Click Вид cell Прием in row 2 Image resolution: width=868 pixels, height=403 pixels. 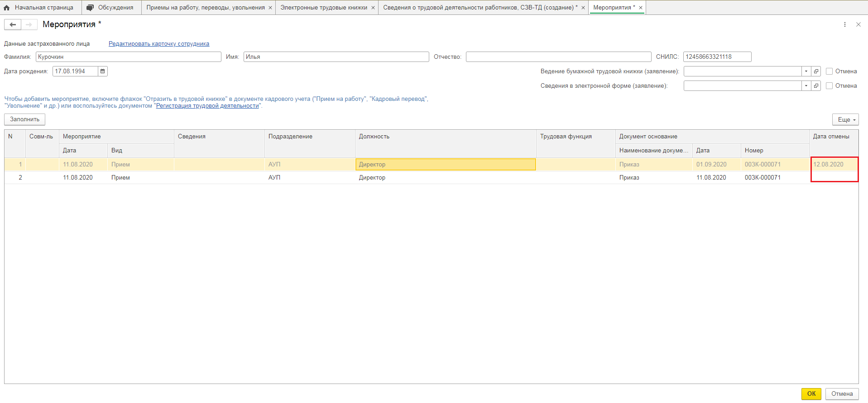point(140,177)
